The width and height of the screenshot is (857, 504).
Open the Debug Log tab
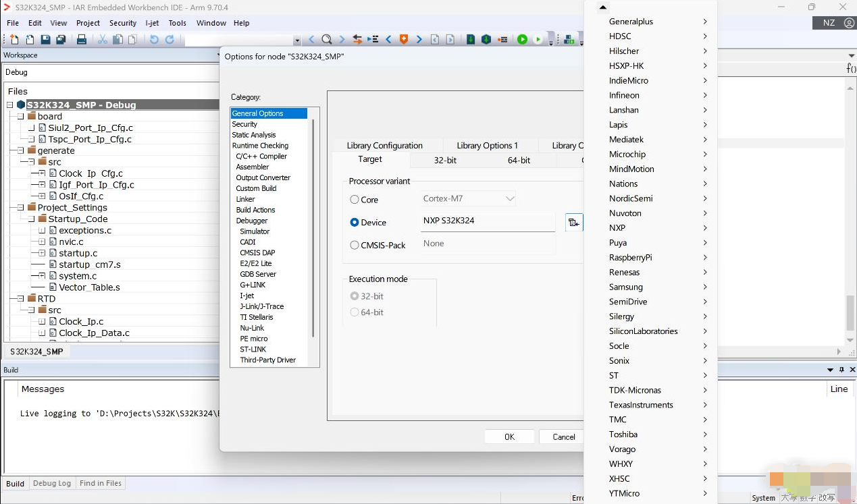(52, 483)
